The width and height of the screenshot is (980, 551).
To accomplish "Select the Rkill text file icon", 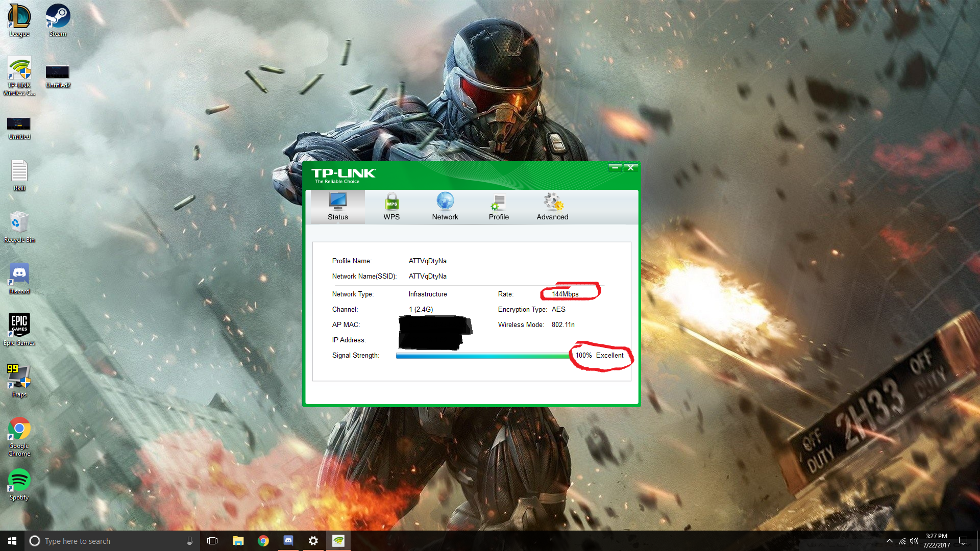I will point(19,176).
